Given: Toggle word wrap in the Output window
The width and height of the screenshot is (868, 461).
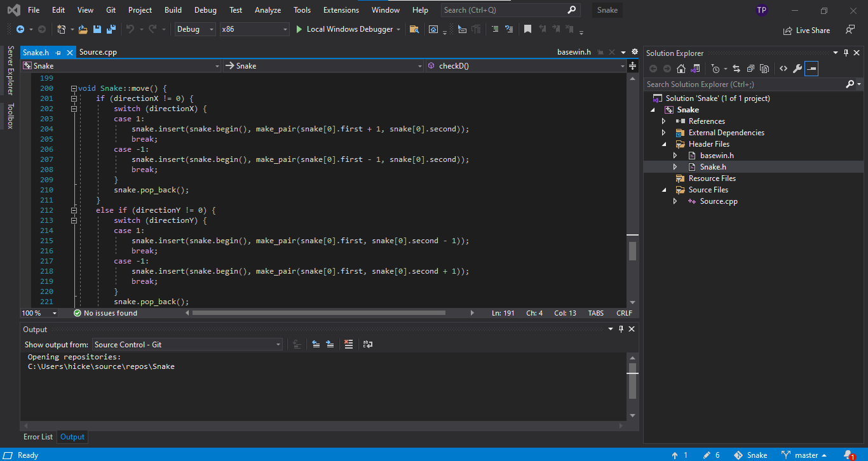Looking at the screenshot, I should [x=367, y=344].
